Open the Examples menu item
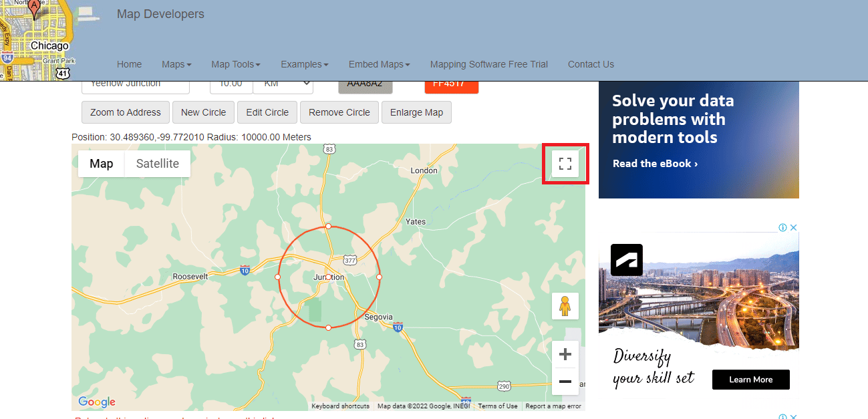This screenshot has width=868, height=419. point(304,64)
